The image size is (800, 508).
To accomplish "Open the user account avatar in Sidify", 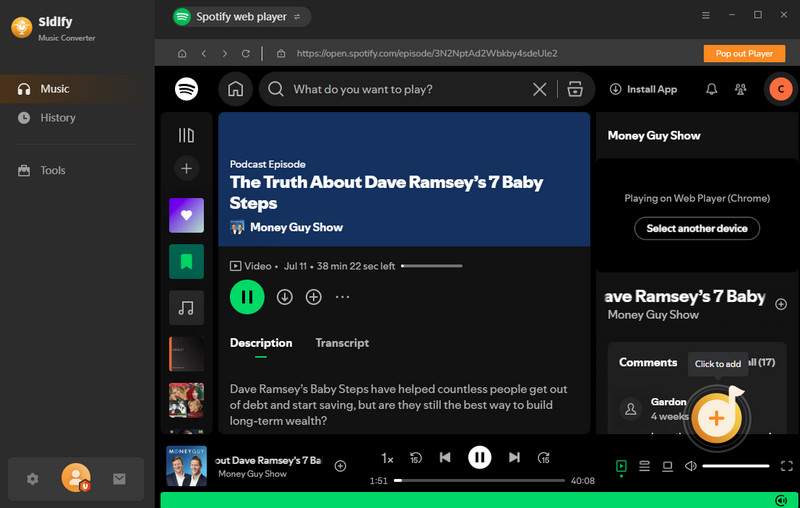I will point(76,478).
